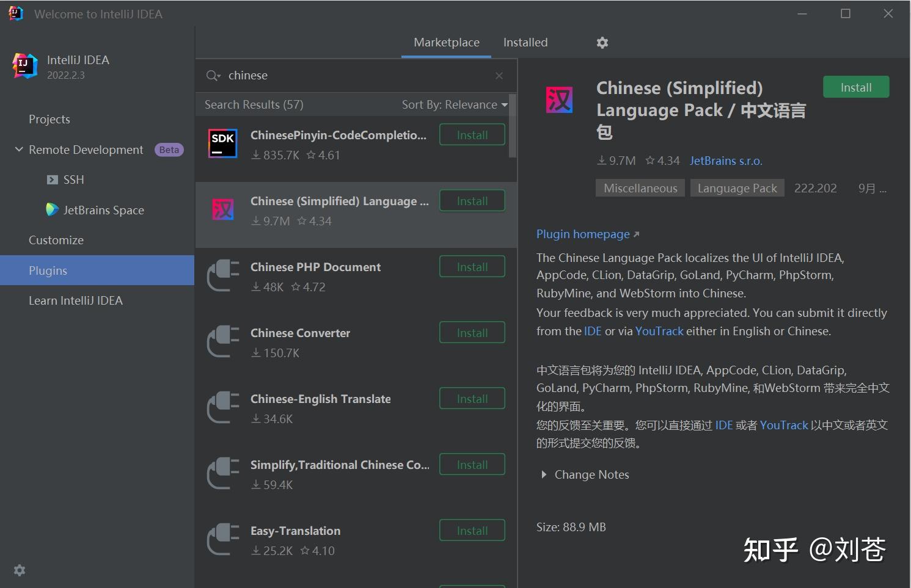The width and height of the screenshot is (911, 588).
Task: Select the Marketplace tab
Action: click(x=446, y=42)
